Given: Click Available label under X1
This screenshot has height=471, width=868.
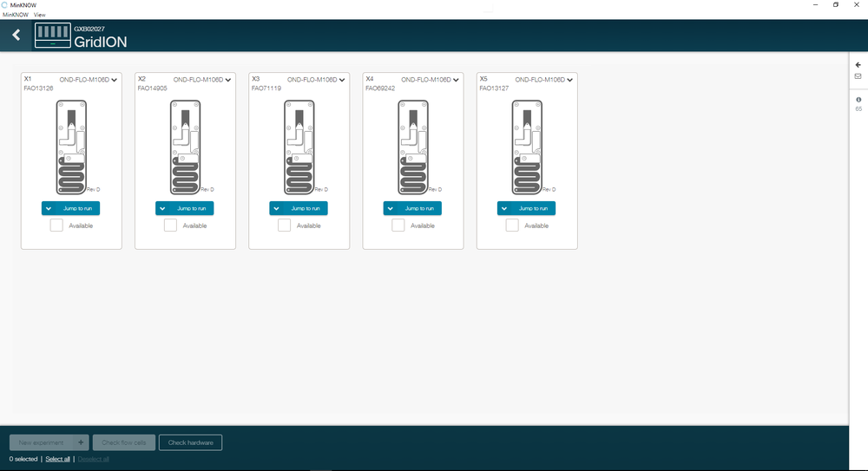Looking at the screenshot, I should (81, 226).
